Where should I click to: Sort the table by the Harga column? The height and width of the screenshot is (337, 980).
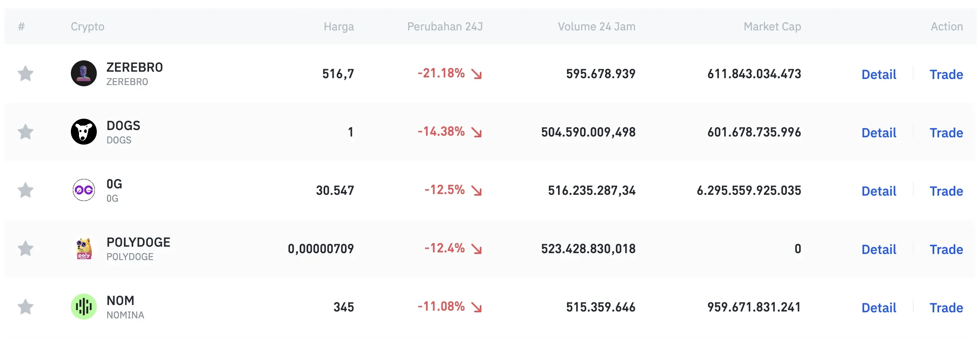[339, 26]
